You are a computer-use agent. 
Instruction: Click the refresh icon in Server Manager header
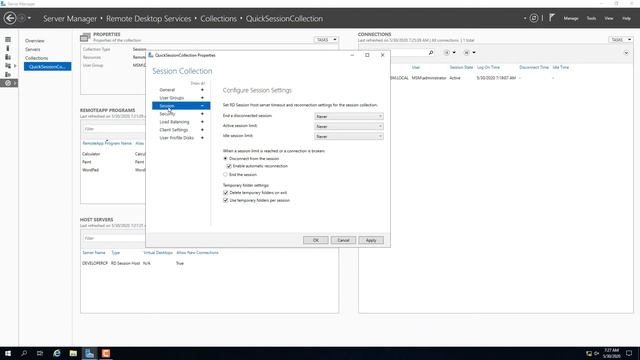pyautogui.click(x=534, y=18)
